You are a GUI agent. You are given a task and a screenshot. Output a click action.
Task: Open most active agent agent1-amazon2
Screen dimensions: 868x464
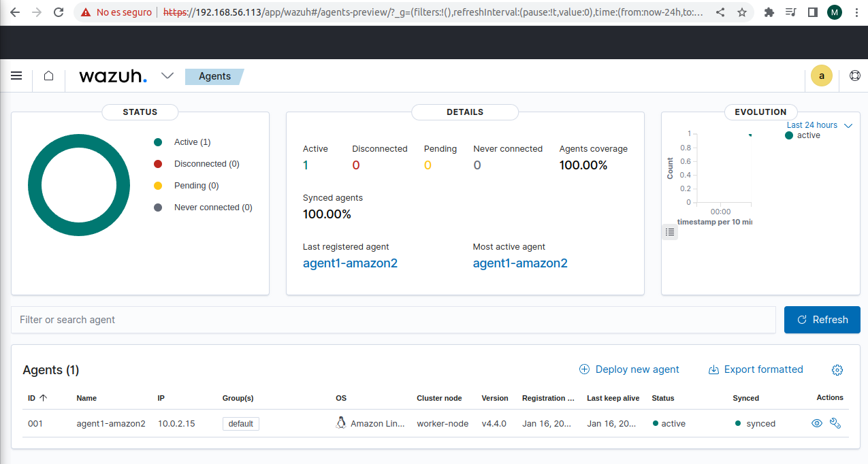[x=520, y=263]
